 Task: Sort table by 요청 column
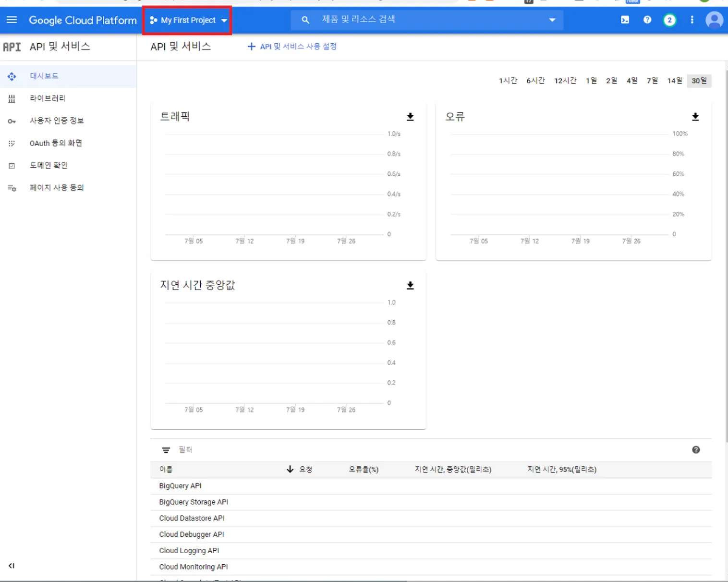(305, 470)
